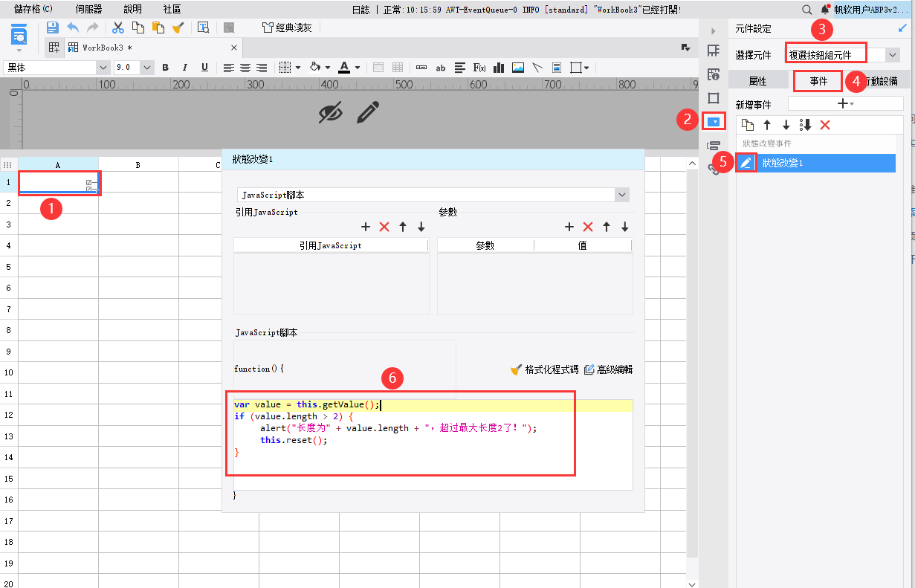
Task: Open cell element pane icon in side strip
Action: pyautogui.click(x=714, y=51)
